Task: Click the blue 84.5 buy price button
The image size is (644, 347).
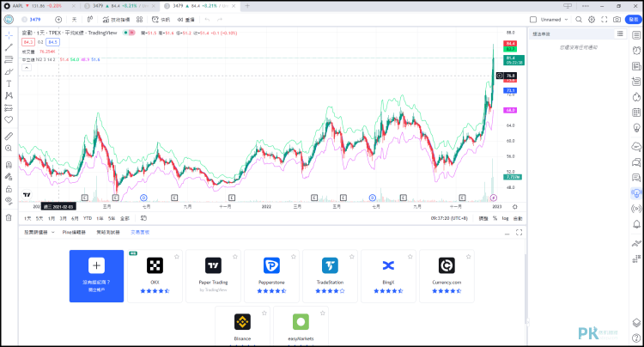Action: pos(52,42)
